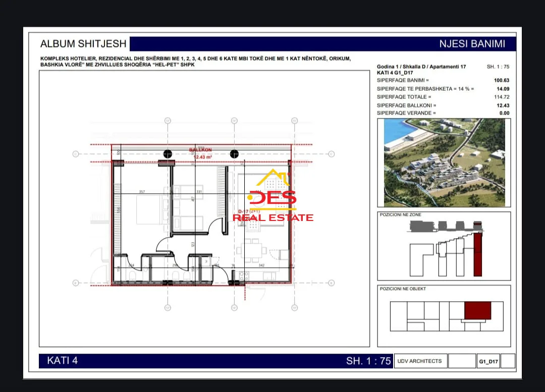Screen dimensions: 545x392
Task: Click the 12.43 value in the area table
Action: coord(503,105)
